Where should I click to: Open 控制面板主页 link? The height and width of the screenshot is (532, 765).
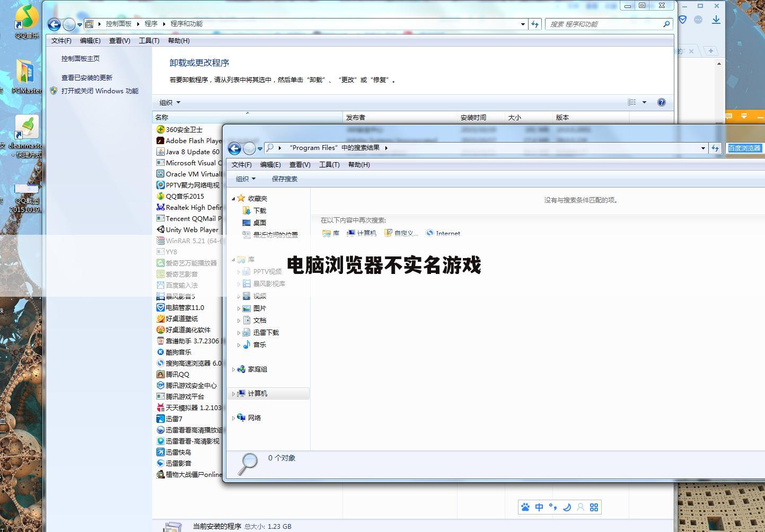81,59
